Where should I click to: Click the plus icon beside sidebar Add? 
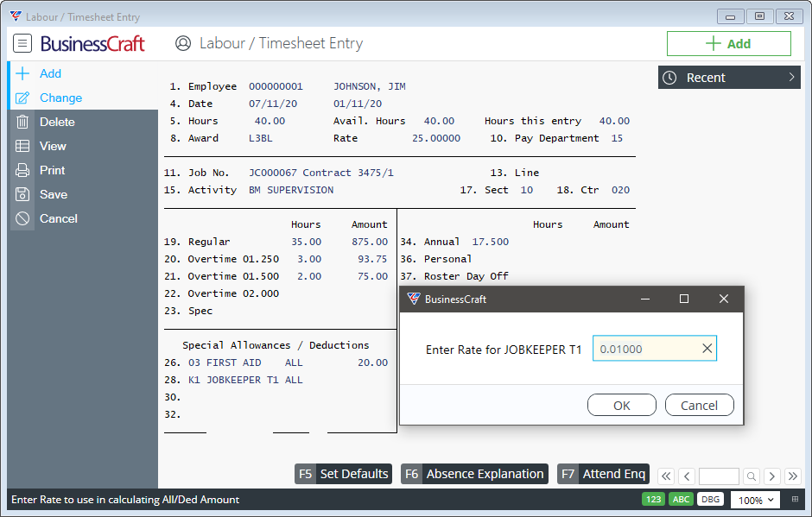pyautogui.click(x=22, y=73)
